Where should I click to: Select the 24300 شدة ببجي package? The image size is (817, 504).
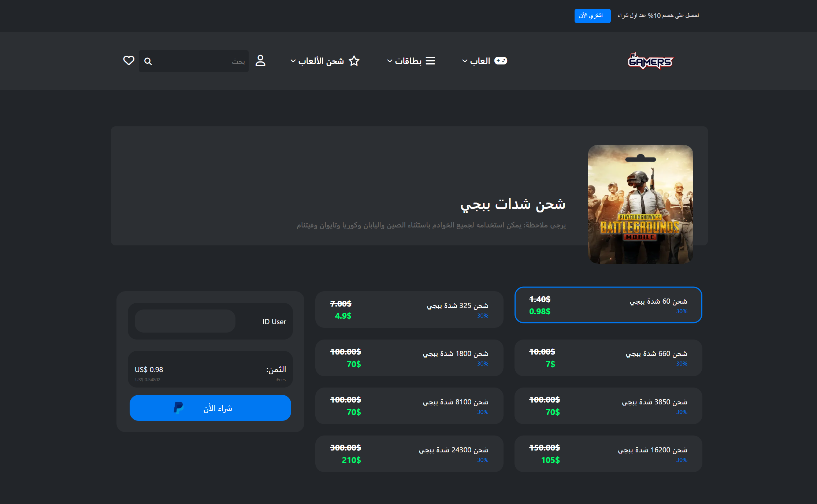coord(409,454)
